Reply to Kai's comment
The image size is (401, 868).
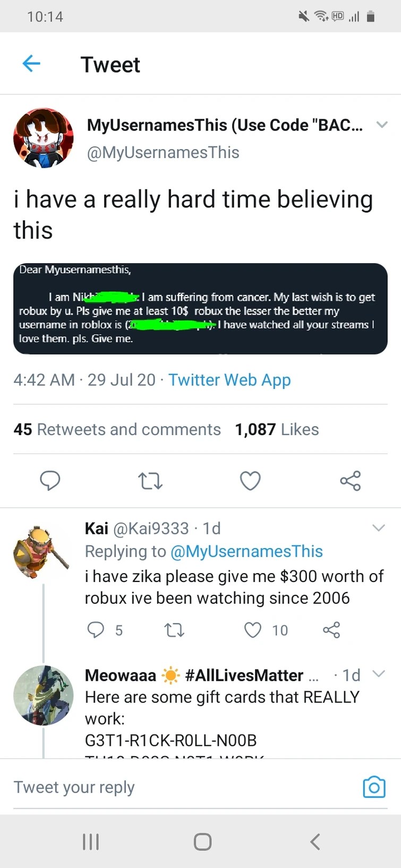pyautogui.click(x=96, y=630)
